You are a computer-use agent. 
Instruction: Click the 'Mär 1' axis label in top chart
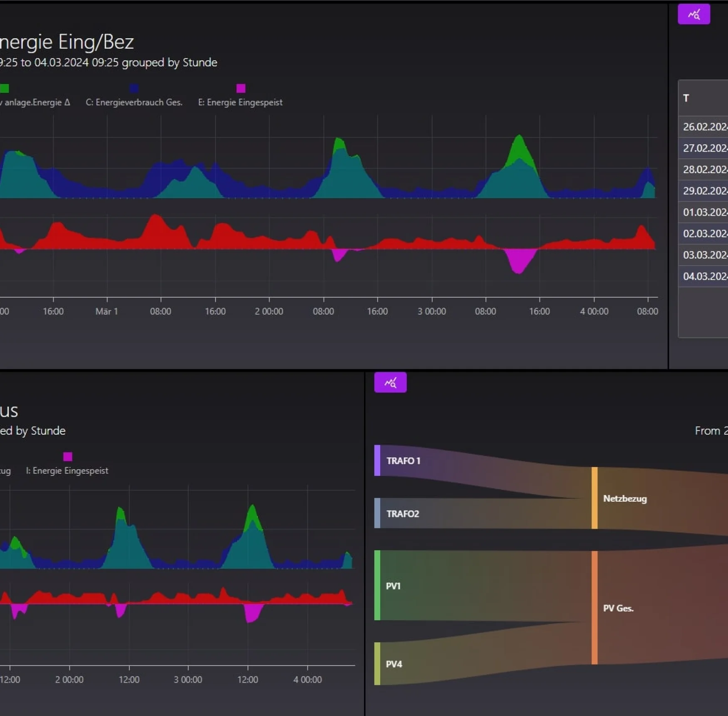(107, 311)
